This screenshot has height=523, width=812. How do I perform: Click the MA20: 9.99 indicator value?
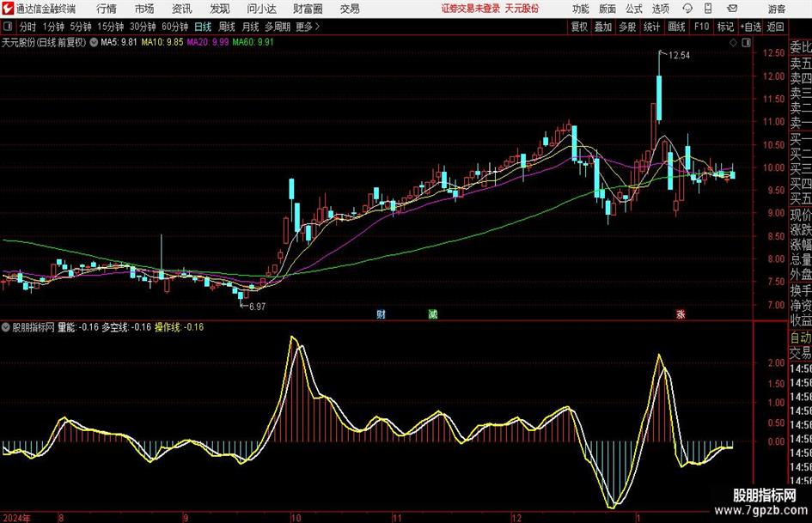[208, 42]
